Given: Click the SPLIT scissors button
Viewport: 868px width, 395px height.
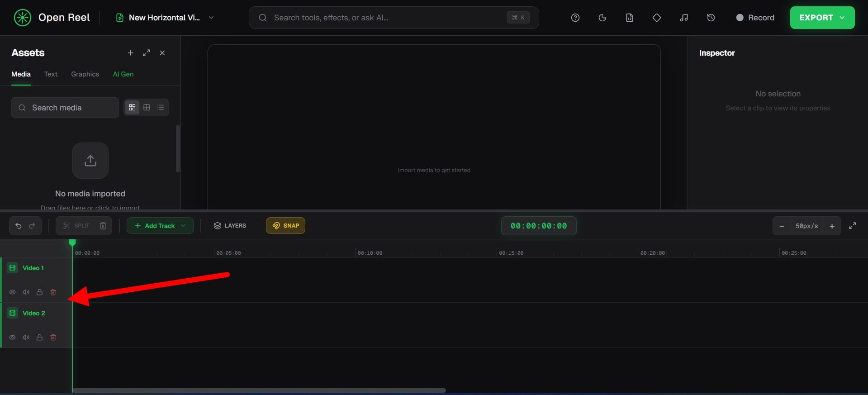Looking at the screenshot, I should tap(76, 226).
